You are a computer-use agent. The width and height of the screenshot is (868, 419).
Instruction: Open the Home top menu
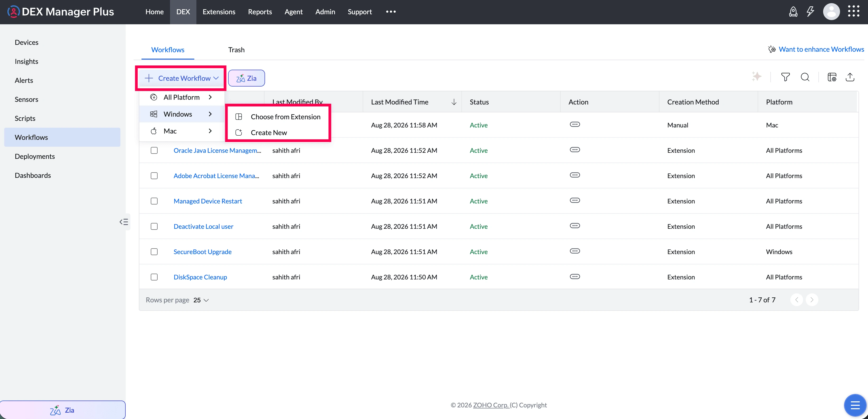point(154,12)
